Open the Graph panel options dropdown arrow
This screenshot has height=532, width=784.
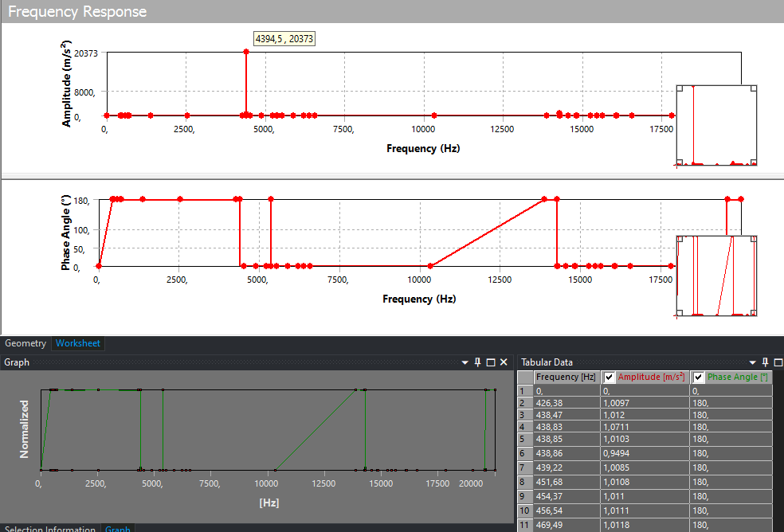pyautogui.click(x=465, y=362)
